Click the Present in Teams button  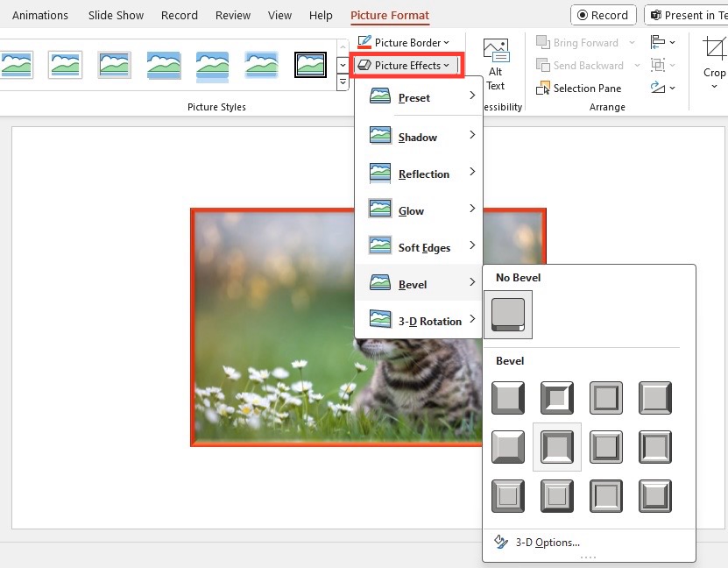[x=686, y=15]
